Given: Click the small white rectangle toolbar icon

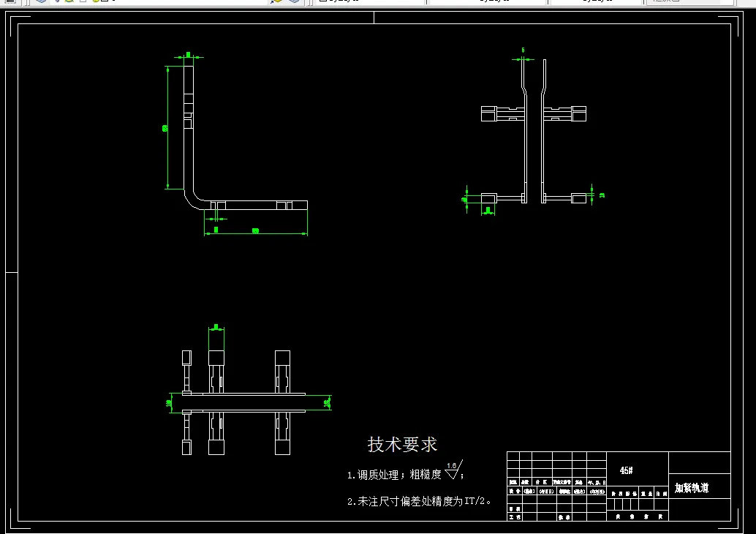Looking at the screenshot, I should coord(83,2).
